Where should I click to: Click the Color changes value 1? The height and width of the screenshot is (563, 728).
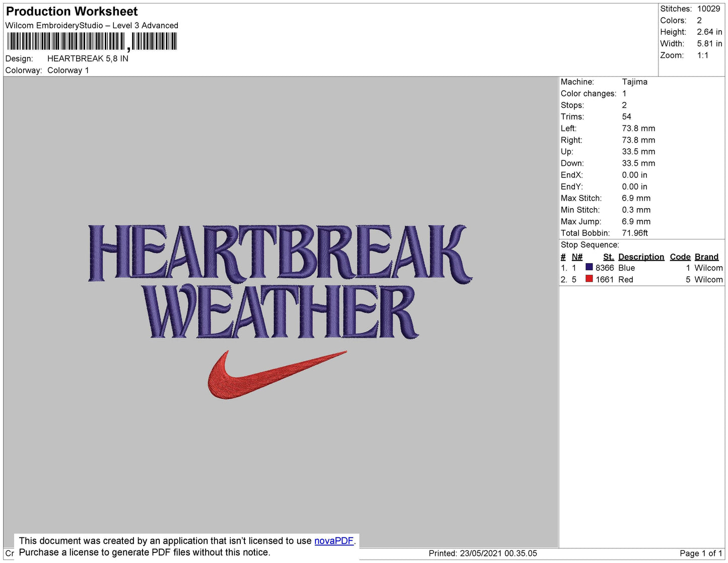coord(624,93)
